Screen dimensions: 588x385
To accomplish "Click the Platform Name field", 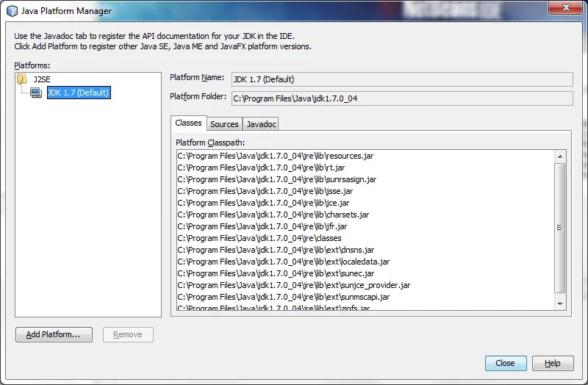I will click(402, 79).
